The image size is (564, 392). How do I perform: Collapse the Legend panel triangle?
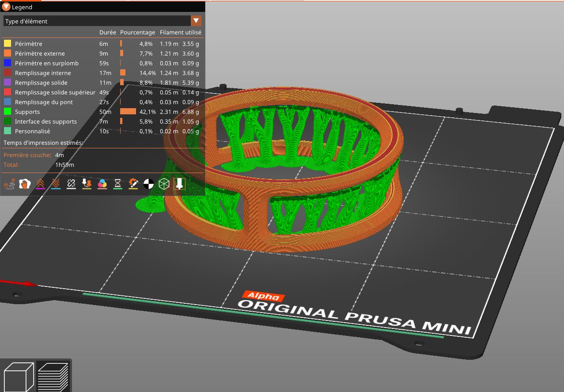point(6,7)
